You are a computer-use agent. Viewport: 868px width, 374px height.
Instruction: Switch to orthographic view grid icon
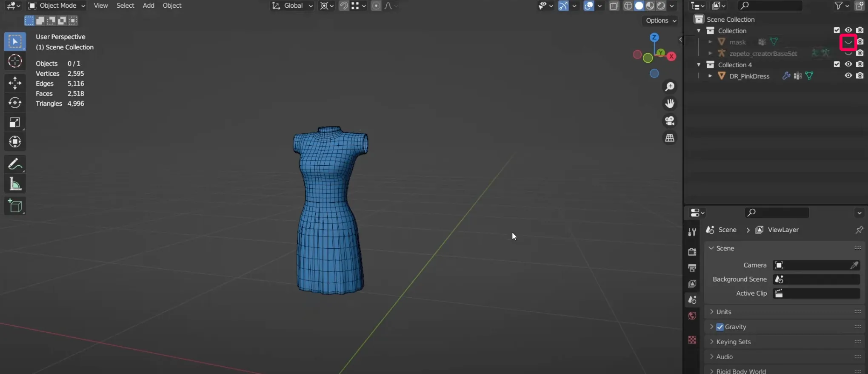(x=670, y=138)
